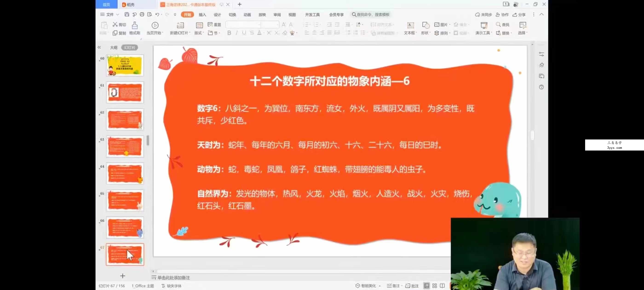Click the Copy (复制) tool

click(119, 33)
